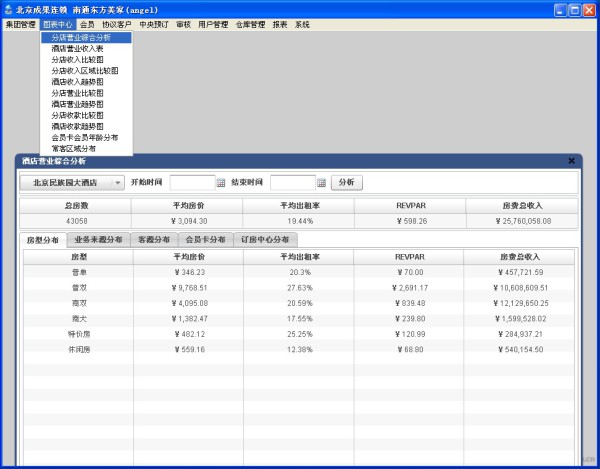Select the 普双 room type row
Viewport: 600px width, 469px height.
pyautogui.click(x=298, y=288)
